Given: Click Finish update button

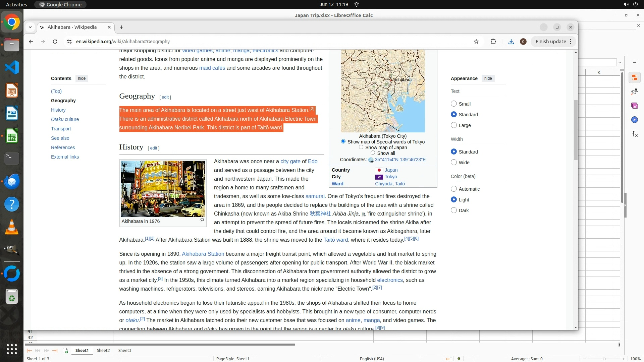Looking at the screenshot, I should tap(550, 42).
